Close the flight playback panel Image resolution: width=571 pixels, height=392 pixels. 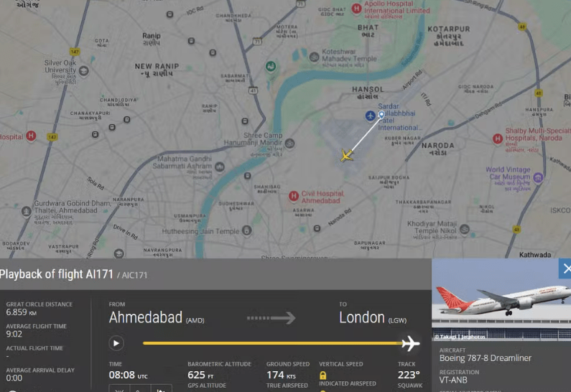(x=565, y=269)
